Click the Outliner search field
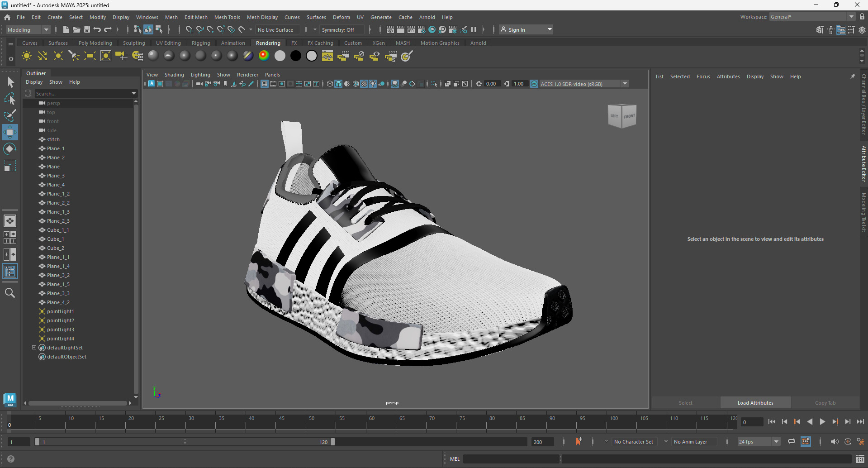This screenshot has width=868, height=468. coord(83,93)
